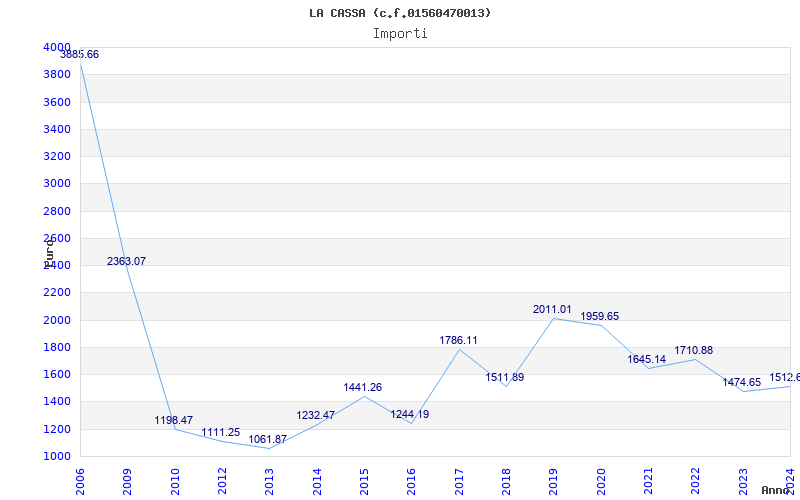
Task: Click y-axis tick label 1800
Action: pos(57,347)
